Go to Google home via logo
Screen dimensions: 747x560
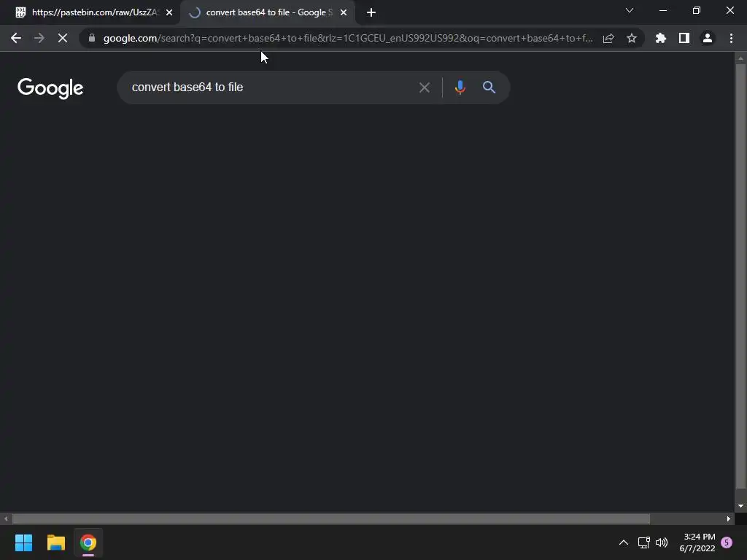[50, 88]
